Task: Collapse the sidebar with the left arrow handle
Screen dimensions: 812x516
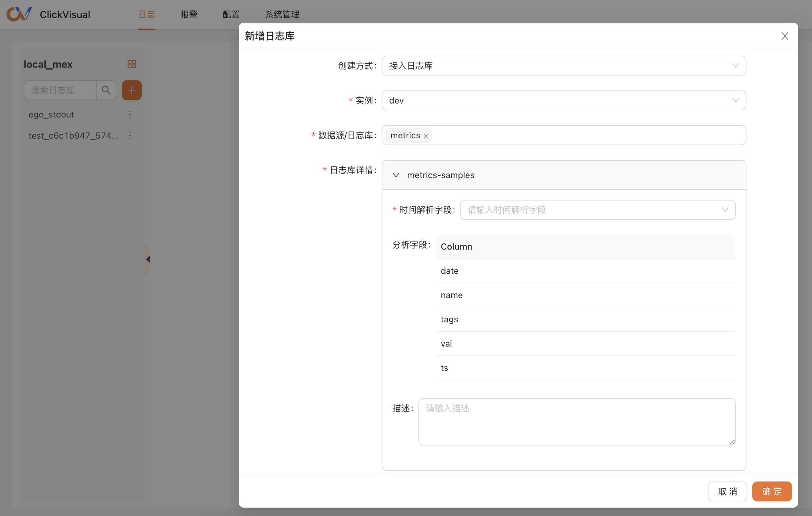Action: point(147,259)
